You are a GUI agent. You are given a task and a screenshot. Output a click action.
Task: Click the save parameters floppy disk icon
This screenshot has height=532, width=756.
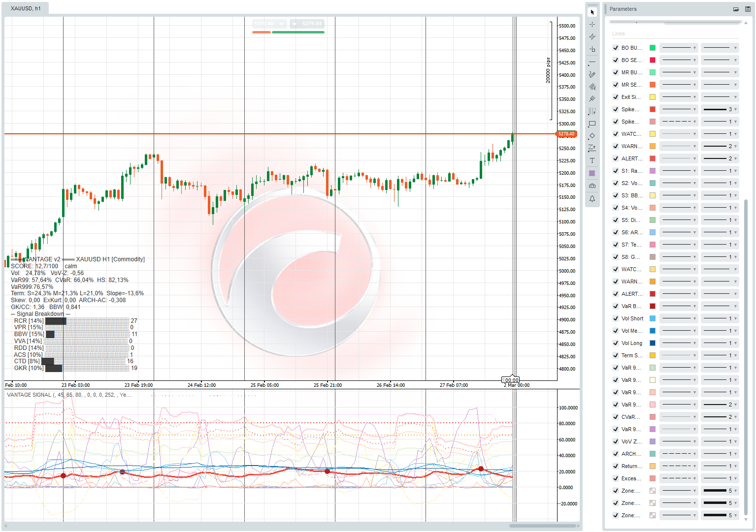click(x=748, y=9)
